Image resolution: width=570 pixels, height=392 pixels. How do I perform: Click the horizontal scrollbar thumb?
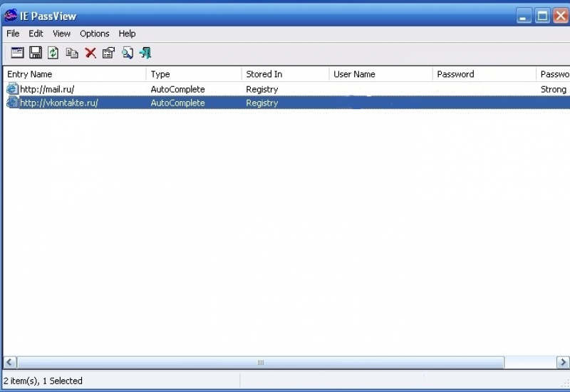click(261, 362)
